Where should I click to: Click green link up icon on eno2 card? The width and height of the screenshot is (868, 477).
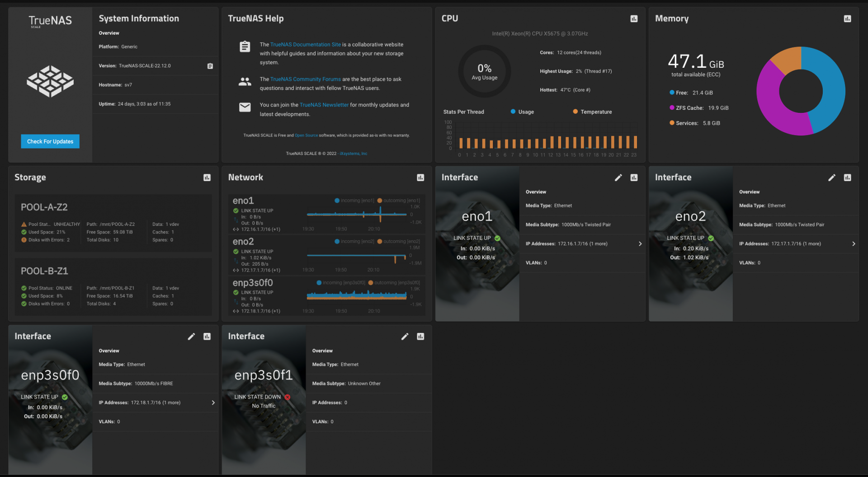click(x=711, y=238)
